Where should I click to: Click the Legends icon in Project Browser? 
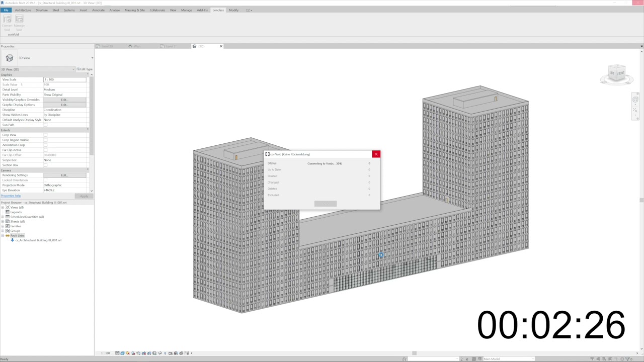(8, 212)
